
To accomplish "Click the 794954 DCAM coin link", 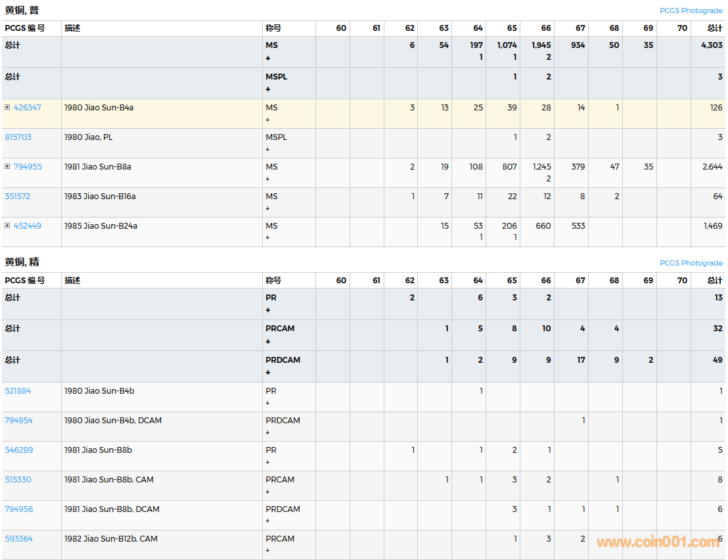I will click(x=18, y=420).
